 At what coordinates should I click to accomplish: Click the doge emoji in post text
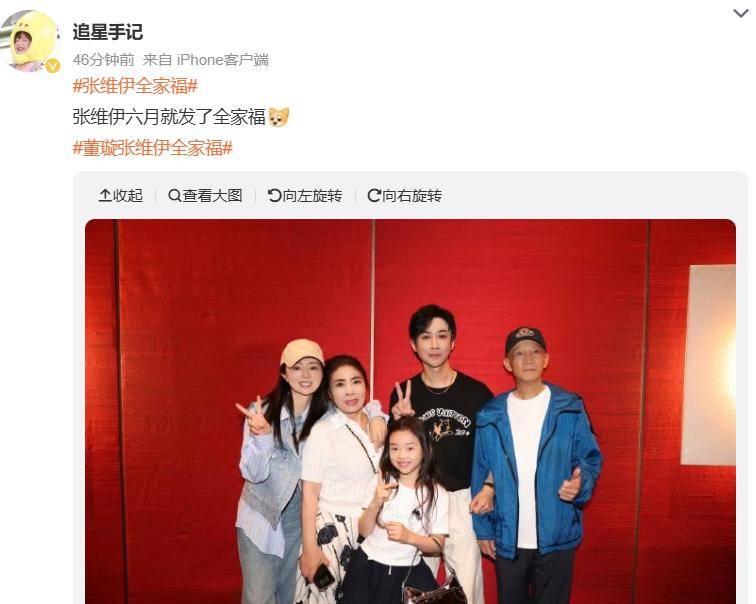point(279,117)
